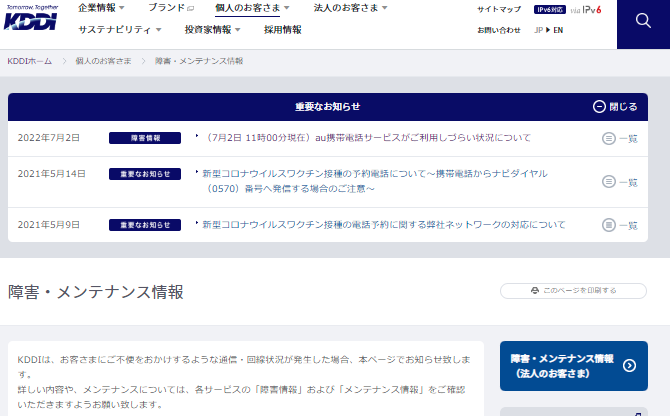
Task: Expand the 個人のお客さま menu
Action: (252, 8)
